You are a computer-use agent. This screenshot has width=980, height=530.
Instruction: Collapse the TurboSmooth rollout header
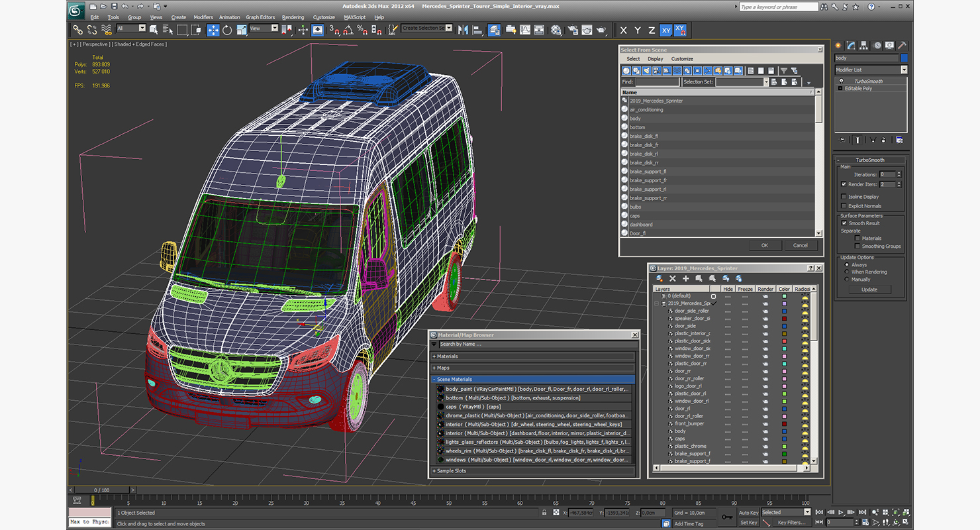click(x=870, y=160)
